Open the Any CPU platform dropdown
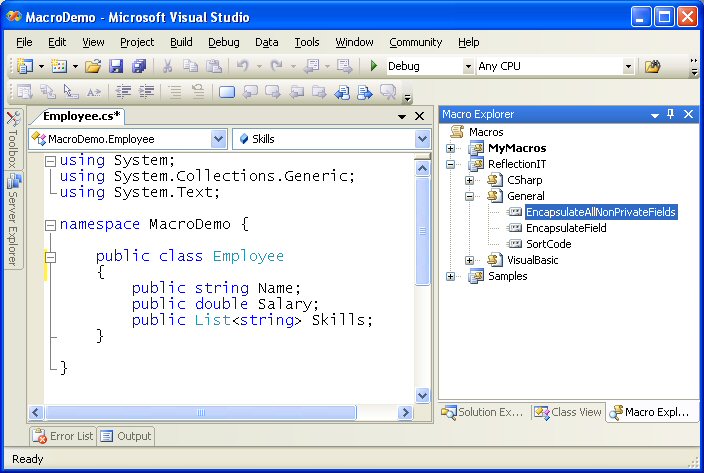This screenshot has height=473, width=704. [628, 66]
